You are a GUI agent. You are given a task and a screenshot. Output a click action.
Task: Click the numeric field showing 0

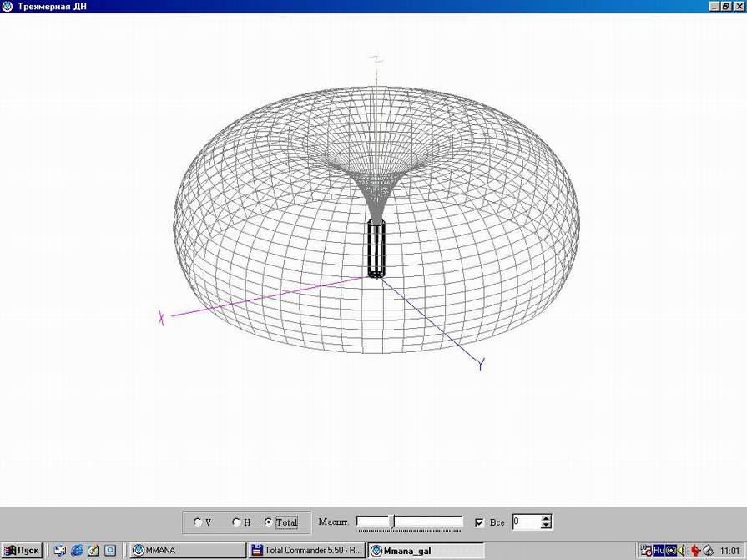(526, 522)
